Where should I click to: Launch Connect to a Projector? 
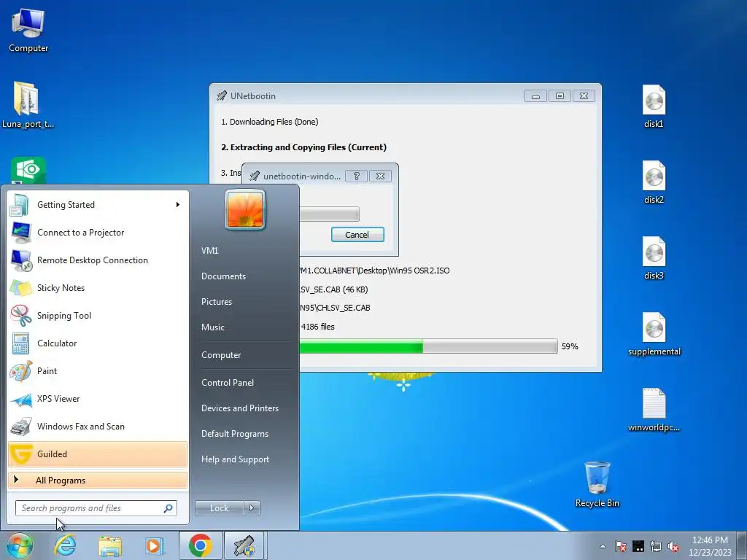point(98,233)
